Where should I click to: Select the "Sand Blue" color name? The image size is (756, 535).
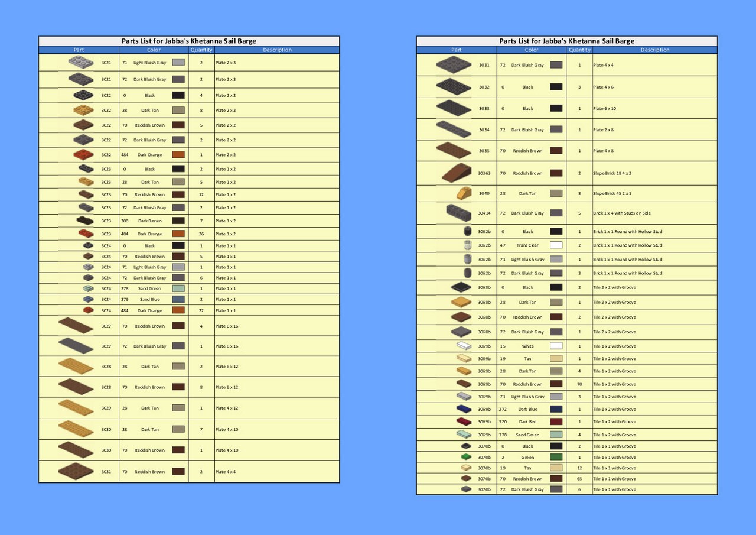[x=150, y=299]
